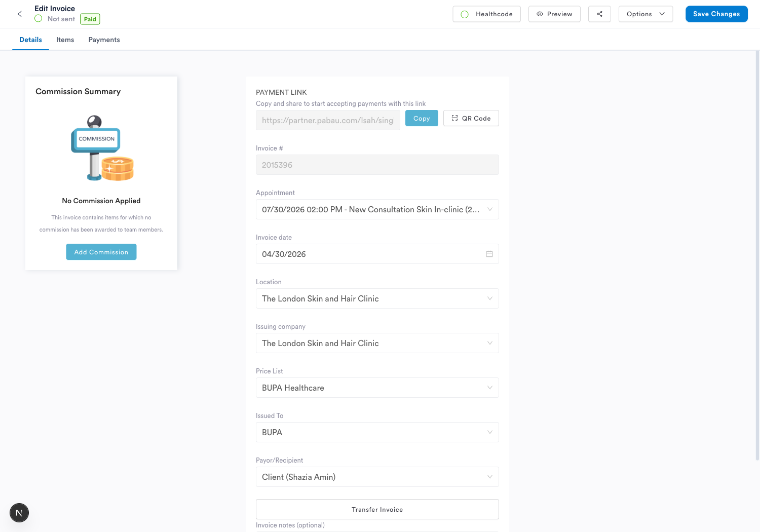This screenshot has width=760, height=532.
Task: Go back using the left arrow icon
Action: click(20, 14)
